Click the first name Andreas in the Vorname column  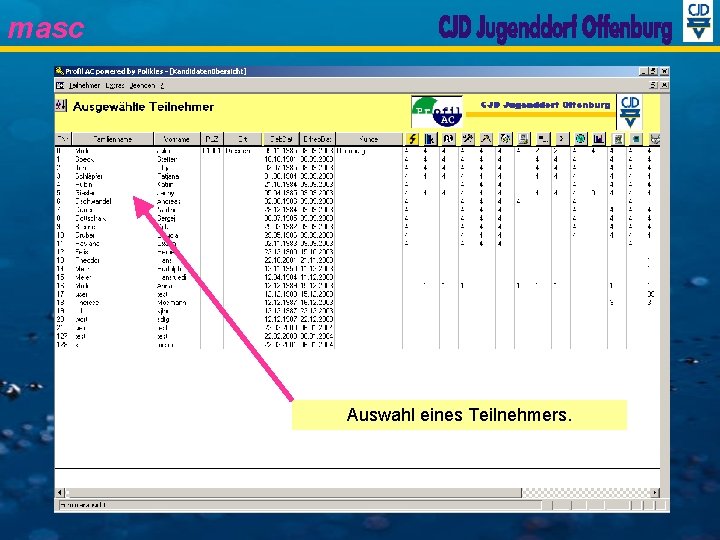[x=169, y=202]
